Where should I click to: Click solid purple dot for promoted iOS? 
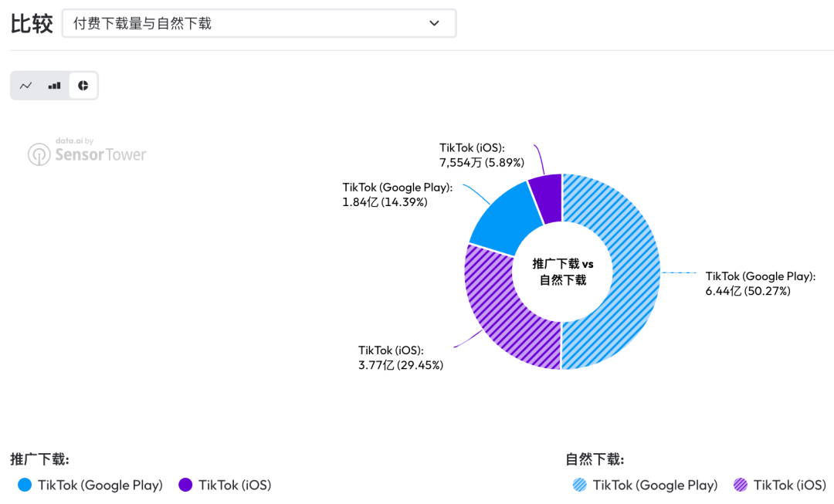[x=185, y=485]
